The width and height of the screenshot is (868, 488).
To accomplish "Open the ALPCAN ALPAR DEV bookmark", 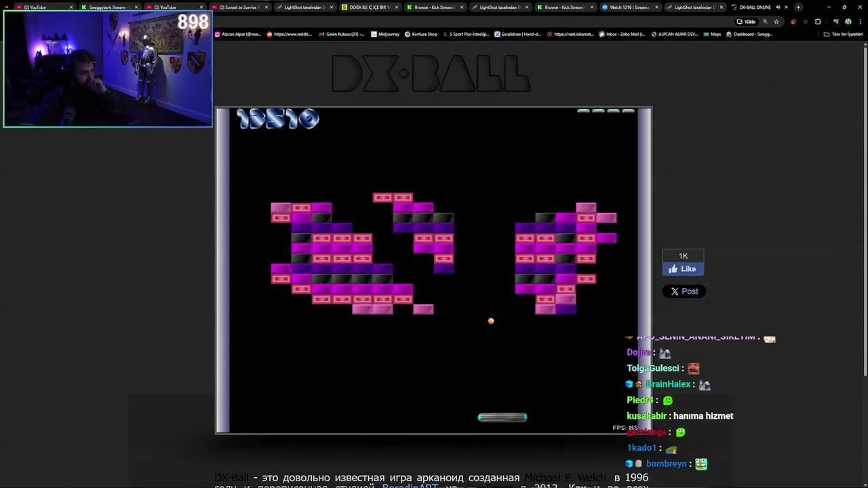I will pos(675,34).
